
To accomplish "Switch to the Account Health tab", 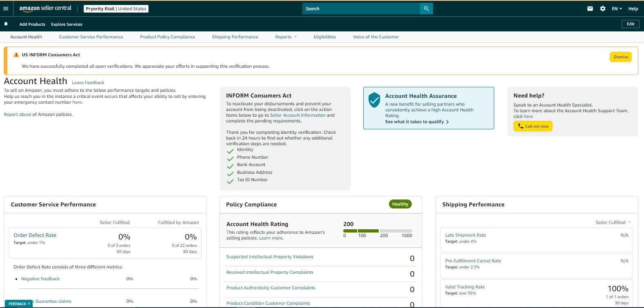I will click(26, 37).
